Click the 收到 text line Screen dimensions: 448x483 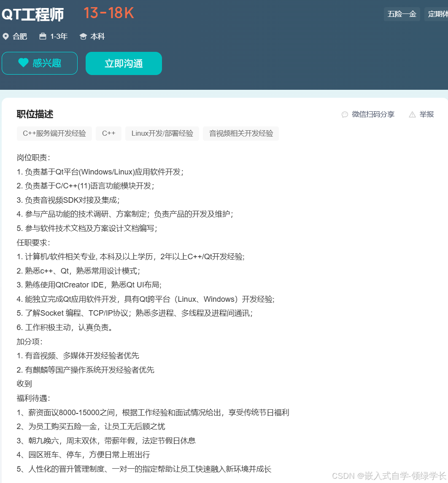click(24, 384)
